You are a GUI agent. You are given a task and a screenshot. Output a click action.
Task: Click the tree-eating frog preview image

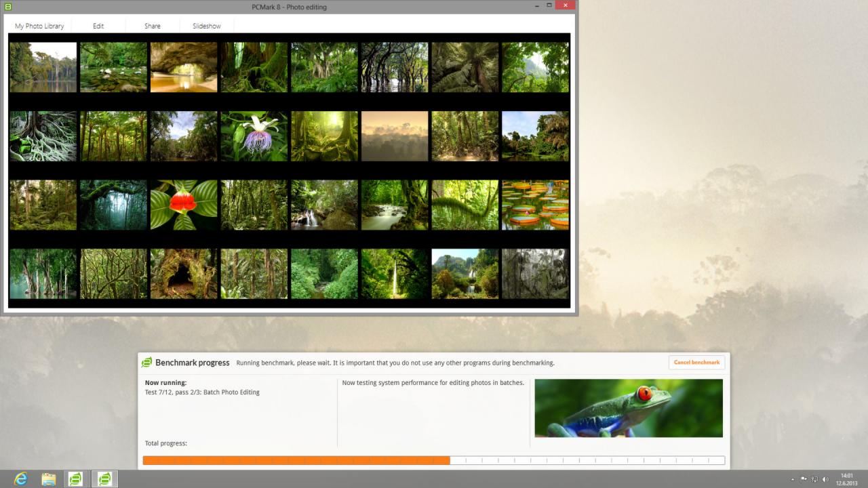[x=628, y=407]
